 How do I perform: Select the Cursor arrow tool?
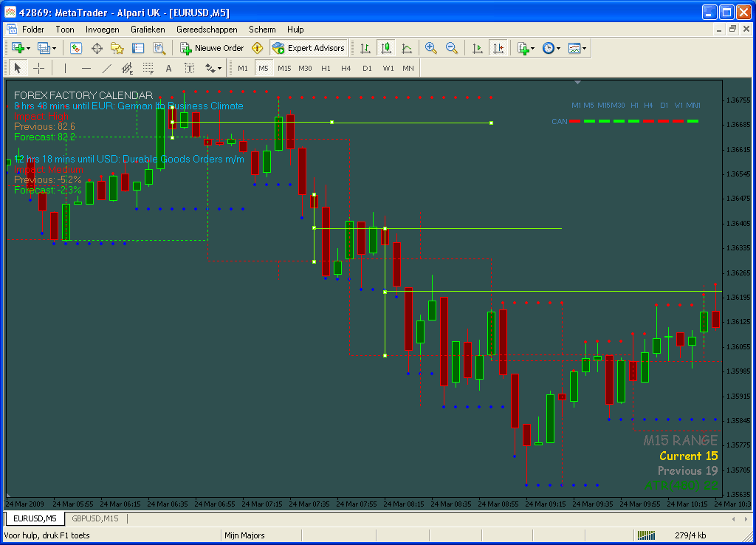tap(18, 68)
